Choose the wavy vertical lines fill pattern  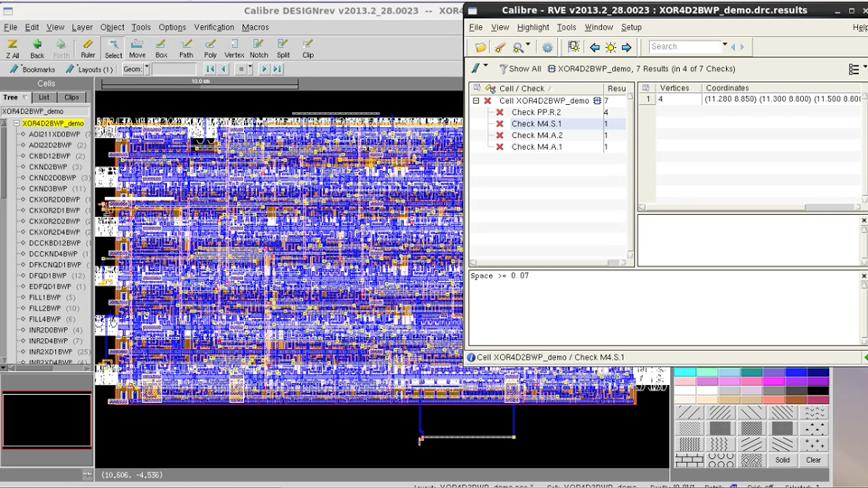click(x=721, y=445)
